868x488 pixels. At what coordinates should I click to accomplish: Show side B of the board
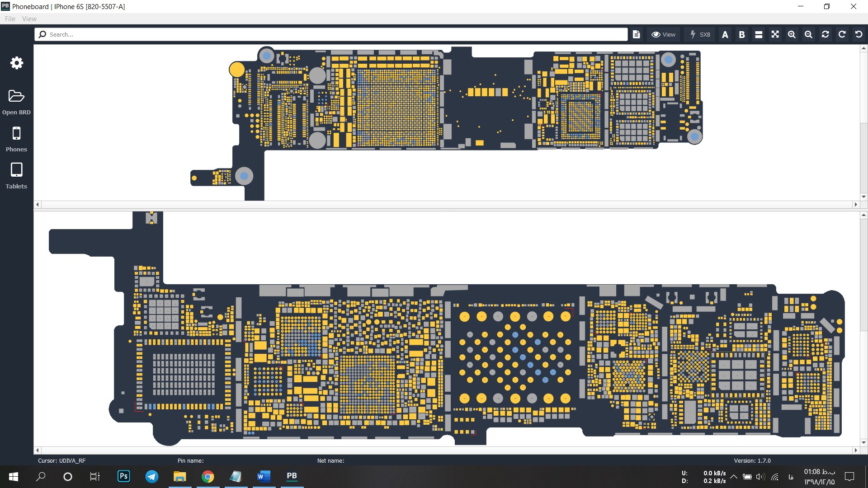coord(741,34)
